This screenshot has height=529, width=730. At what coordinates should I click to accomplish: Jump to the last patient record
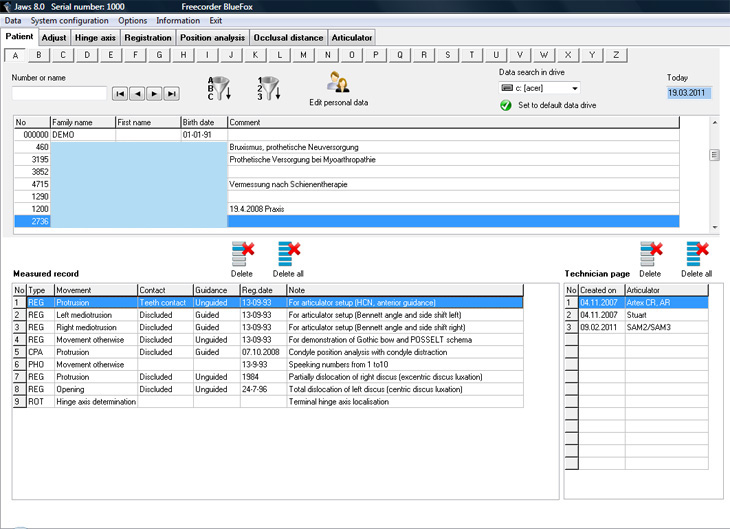click(x=171, y=94)
